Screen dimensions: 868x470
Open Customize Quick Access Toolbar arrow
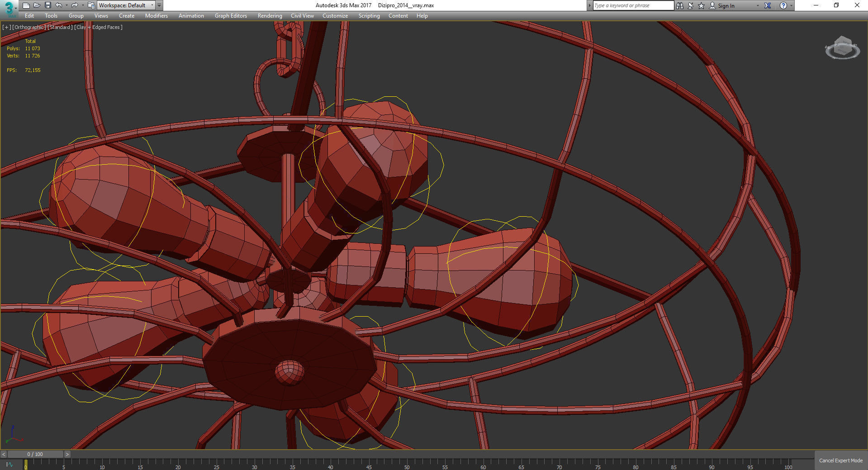[159, 5]
